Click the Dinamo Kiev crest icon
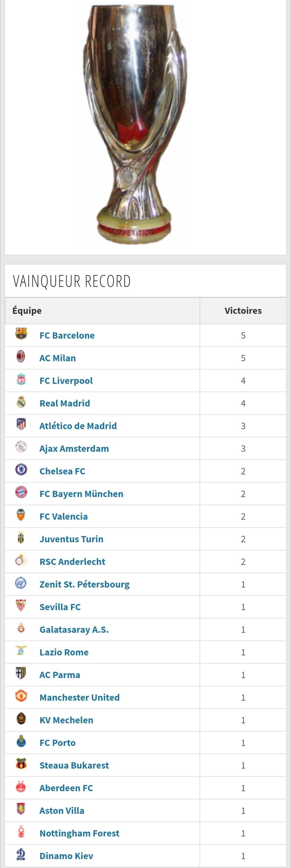 tap(21, 854)
